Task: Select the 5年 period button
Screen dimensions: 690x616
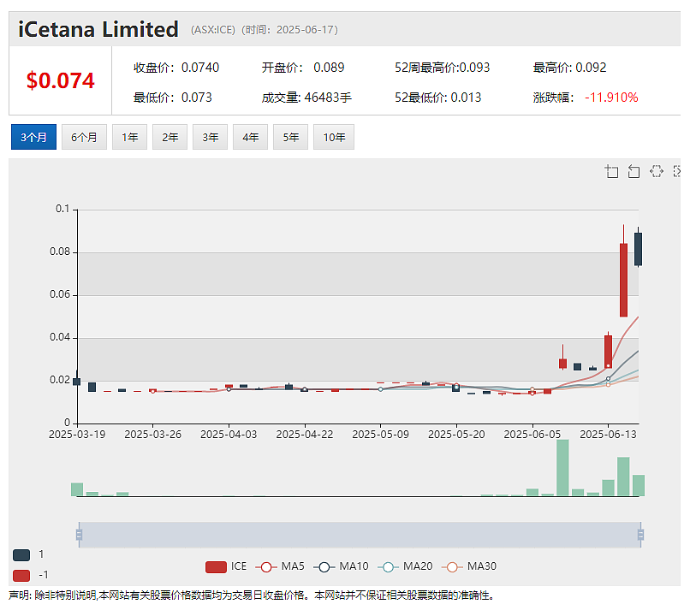Action: coord(290,137)
